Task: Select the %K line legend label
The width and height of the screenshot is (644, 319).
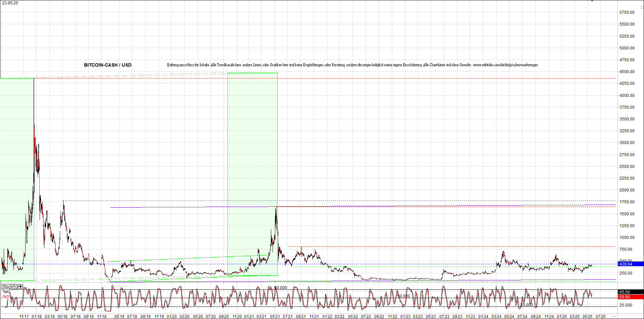Action: (6, 292)
